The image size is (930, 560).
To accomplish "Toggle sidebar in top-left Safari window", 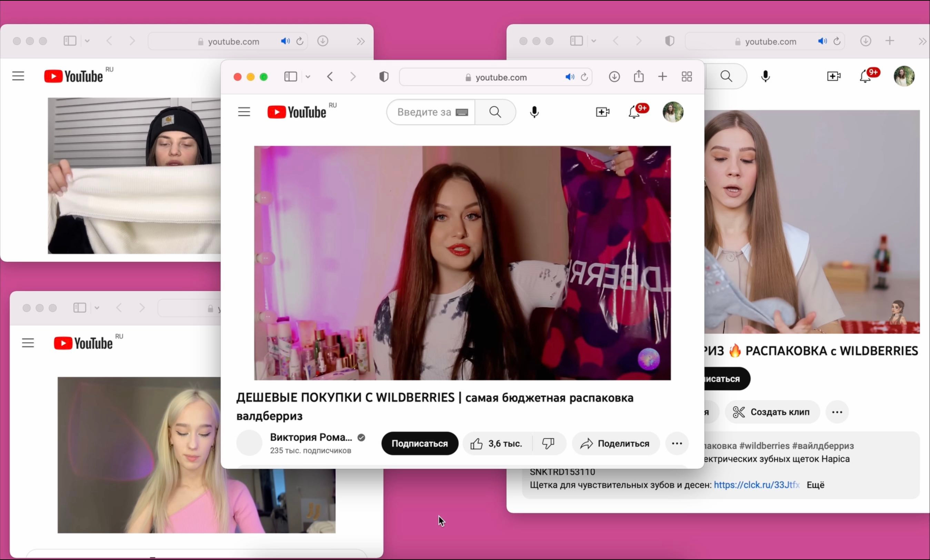I will 70,41.
